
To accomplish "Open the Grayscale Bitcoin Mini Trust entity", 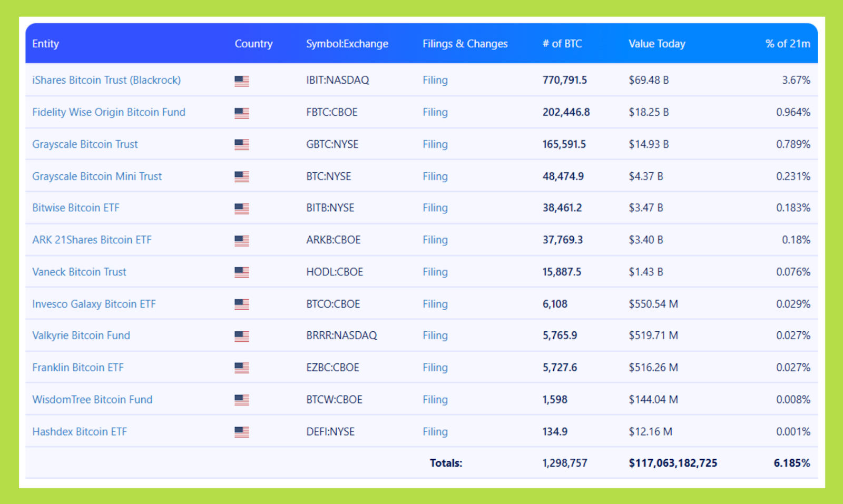I will pos(97,176).
